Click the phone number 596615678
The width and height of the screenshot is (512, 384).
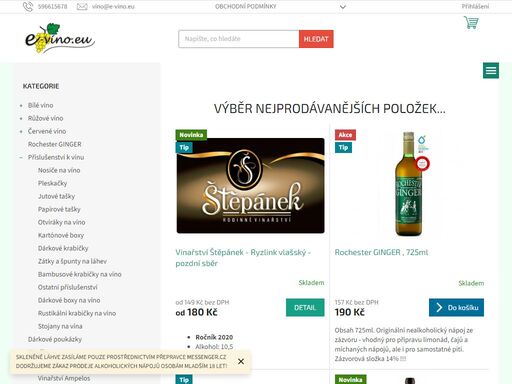52,6
